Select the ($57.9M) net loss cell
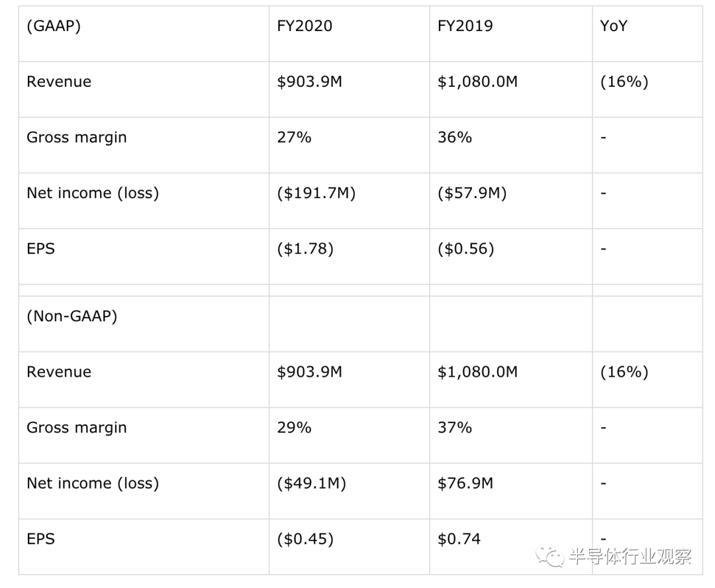The width and height of the screenshot is (715, 588). [510, 201]
